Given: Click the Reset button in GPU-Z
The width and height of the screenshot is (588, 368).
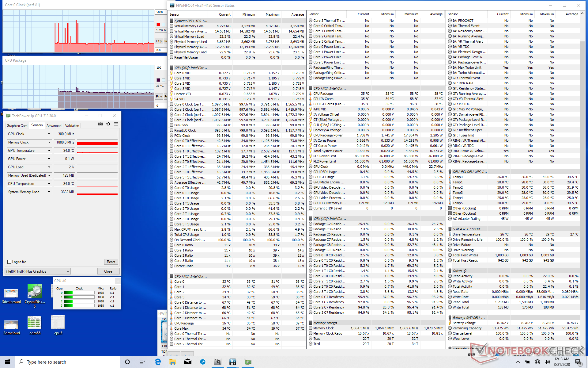Looking at the screenshot, I should click(x=111, y=262).
